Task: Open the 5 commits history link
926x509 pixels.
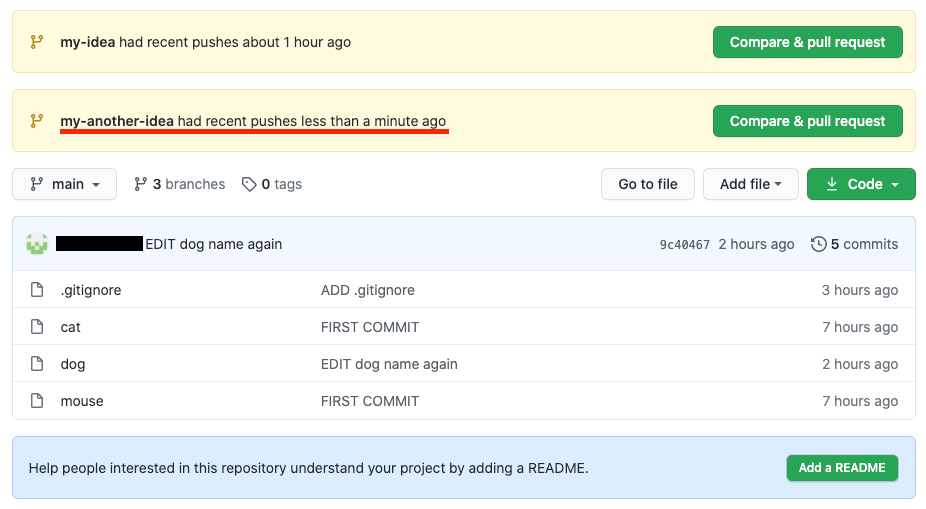Action: (855, 244)
